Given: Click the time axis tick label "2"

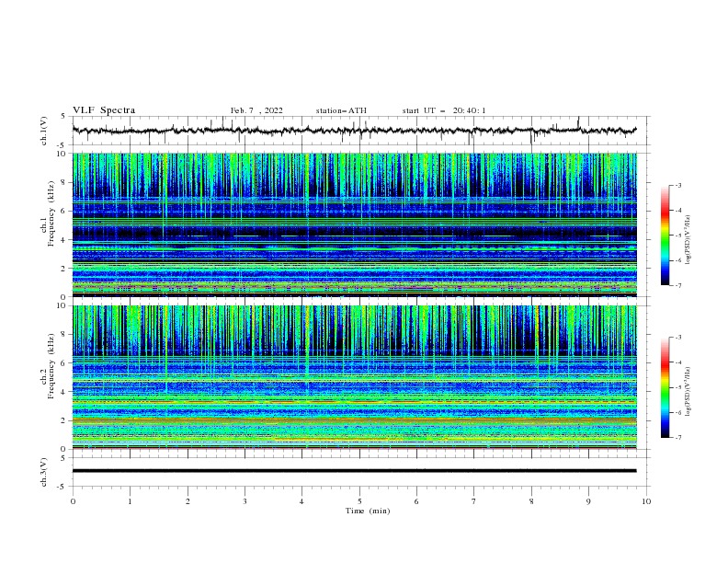Looking at the screenshot, I should click(x=188, y=501).
